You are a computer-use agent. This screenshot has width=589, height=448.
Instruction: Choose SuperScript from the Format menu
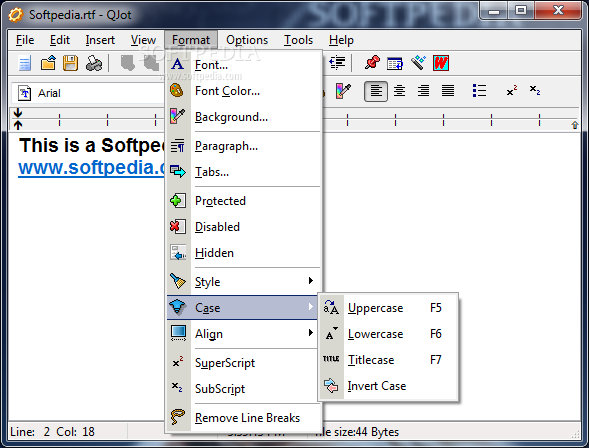243,362
